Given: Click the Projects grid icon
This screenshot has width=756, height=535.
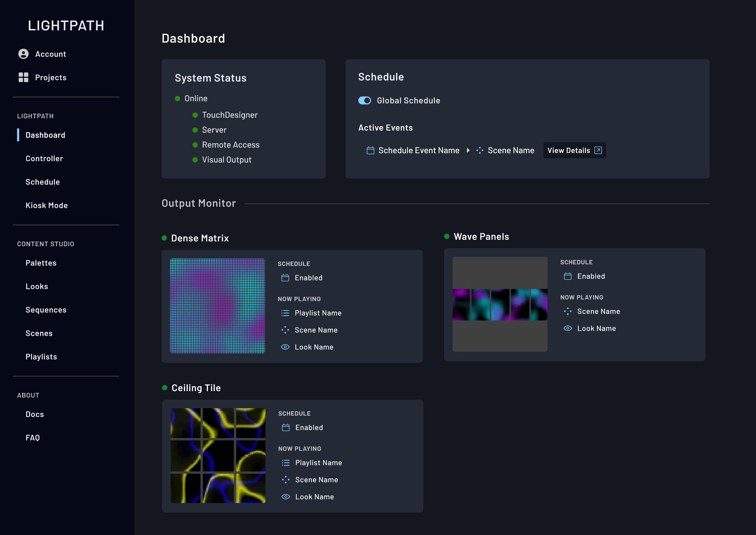Looking at the screenshot, I should click(x=23, y=78).
